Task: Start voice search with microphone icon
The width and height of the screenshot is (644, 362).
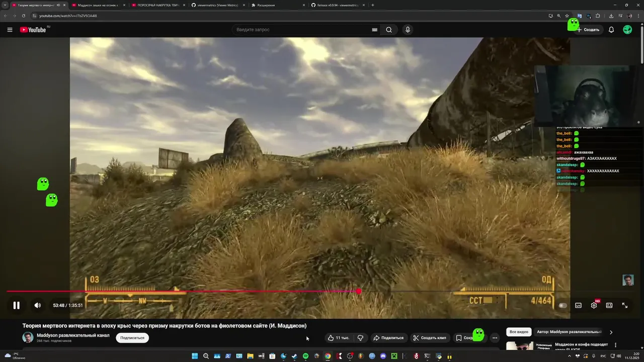Action: 408,30
